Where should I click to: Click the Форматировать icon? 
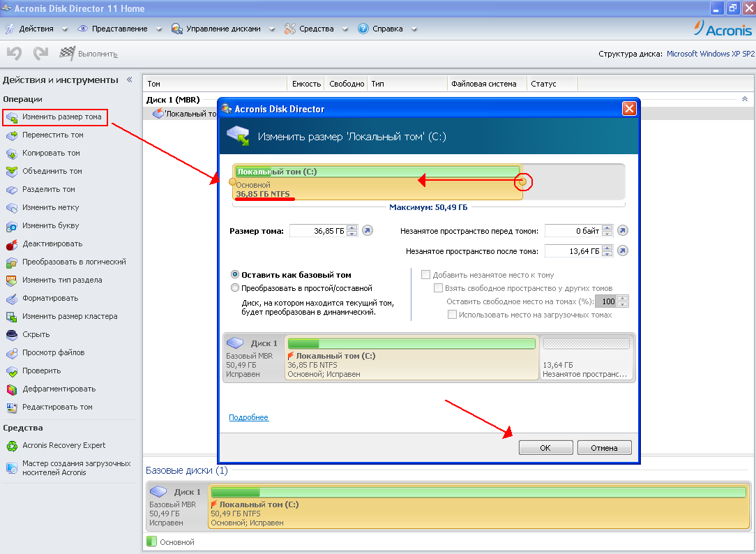(12, 299)
